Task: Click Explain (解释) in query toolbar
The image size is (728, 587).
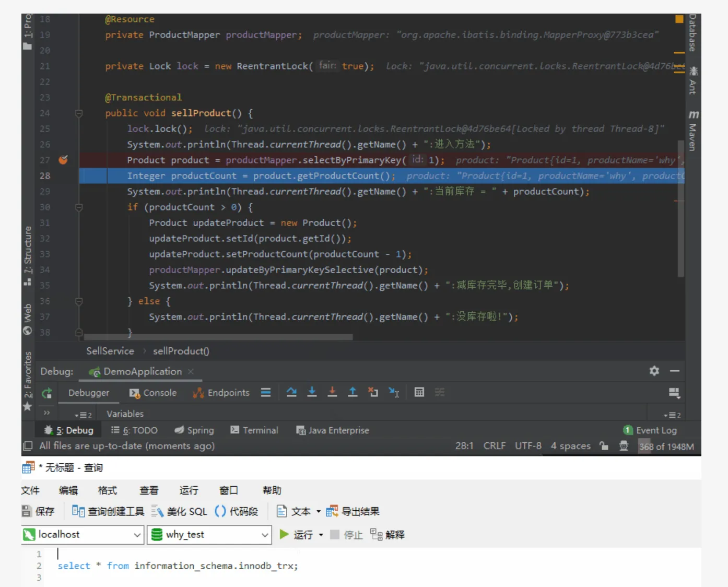Action: click(387, 534)
